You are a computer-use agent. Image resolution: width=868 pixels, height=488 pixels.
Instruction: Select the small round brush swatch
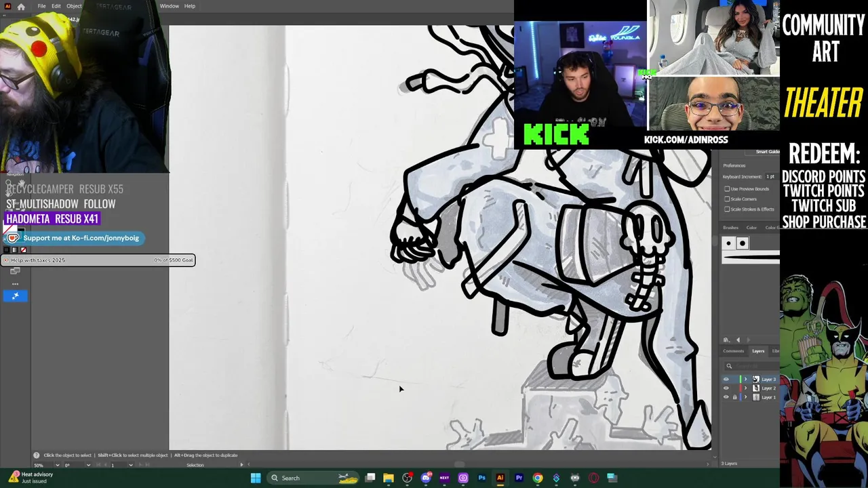pyautogui.click(x=728, y=243)
